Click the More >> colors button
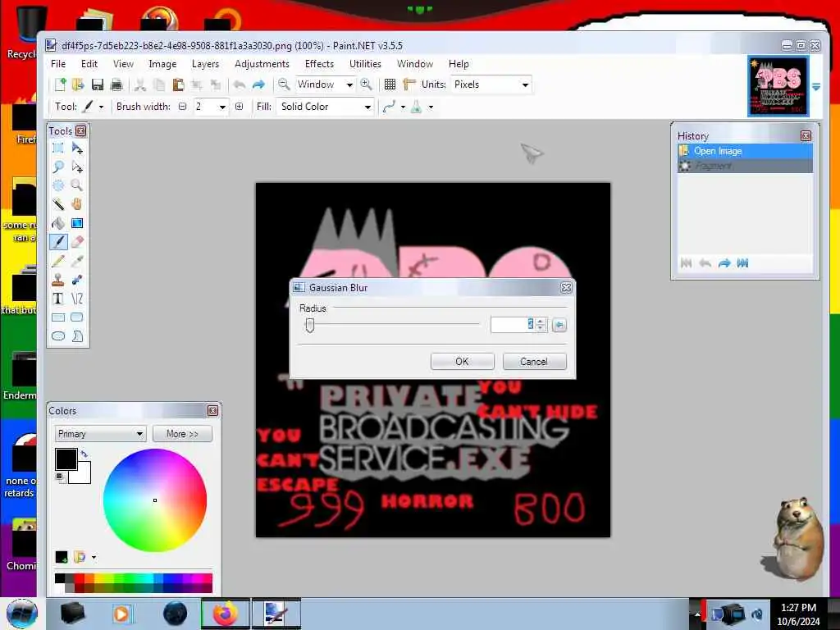 (x=182, y=434)
